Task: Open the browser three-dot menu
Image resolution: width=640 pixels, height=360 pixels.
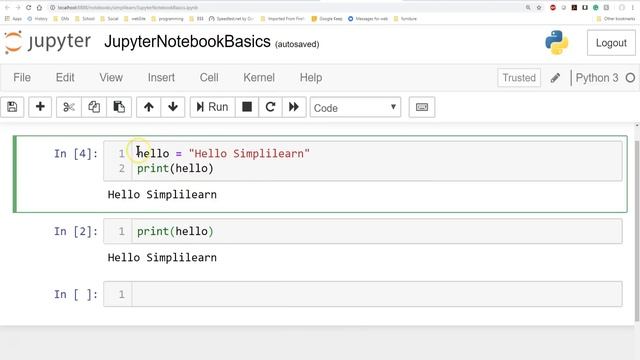Action: click(x=633, y=7)
